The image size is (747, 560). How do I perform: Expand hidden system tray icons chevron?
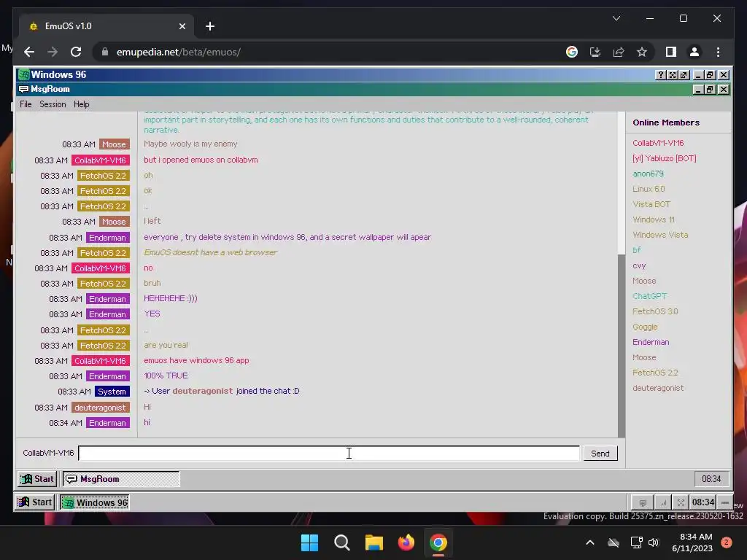589,542
